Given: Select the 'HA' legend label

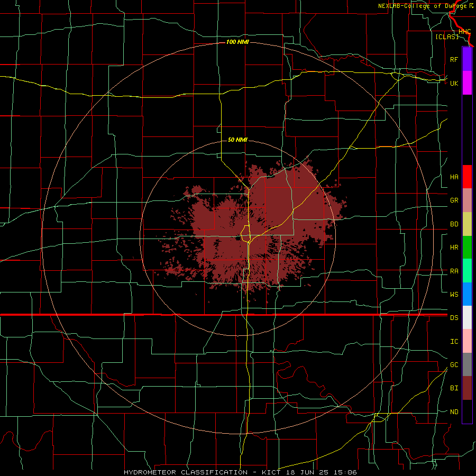Looking at the screenshot, I should point(454,177).
